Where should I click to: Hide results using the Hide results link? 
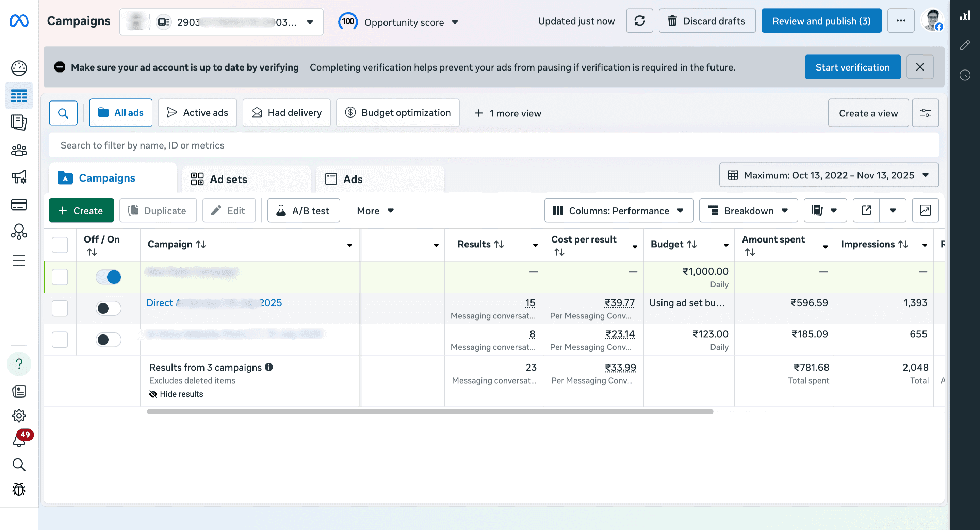point(176,394)
